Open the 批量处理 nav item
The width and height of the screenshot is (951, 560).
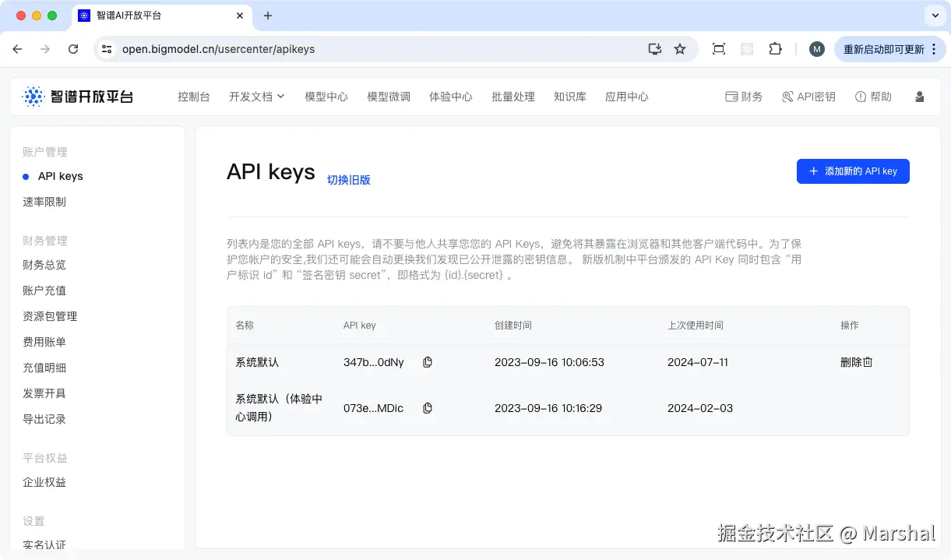click(513, 97)
